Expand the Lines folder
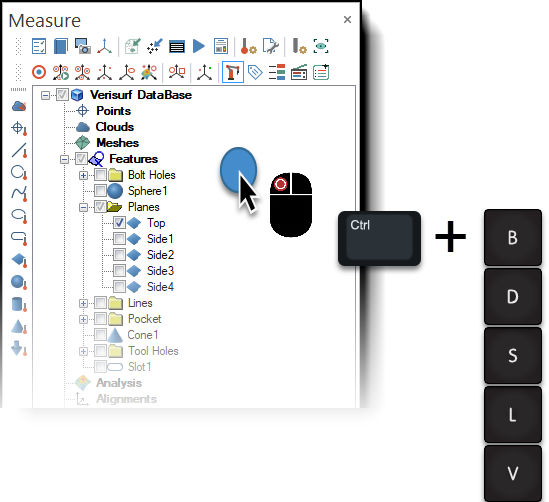 tap(83, 303)
